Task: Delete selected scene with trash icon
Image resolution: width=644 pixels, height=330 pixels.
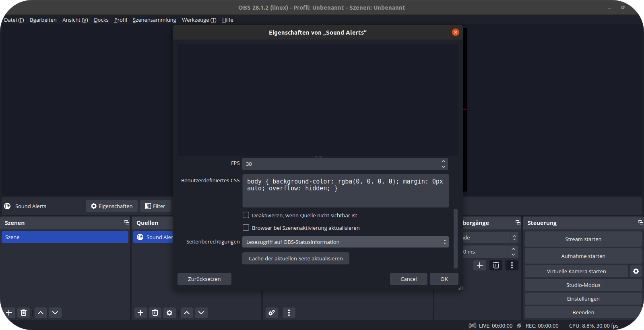Action: pyautogui.click(x=24, y=313)
